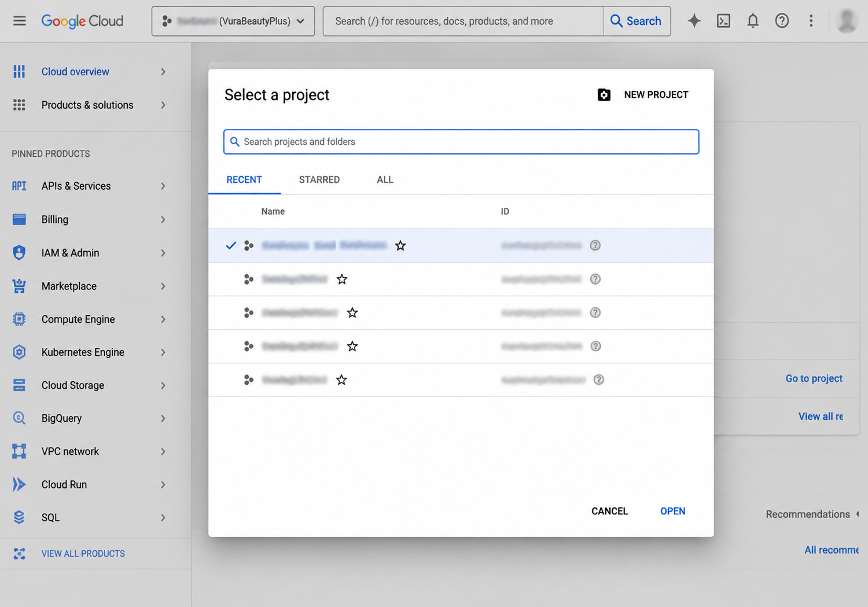This screenshot has width=868, height=607.
Task: Switch to the STARRED tab
Action: [x=319, y=179]
